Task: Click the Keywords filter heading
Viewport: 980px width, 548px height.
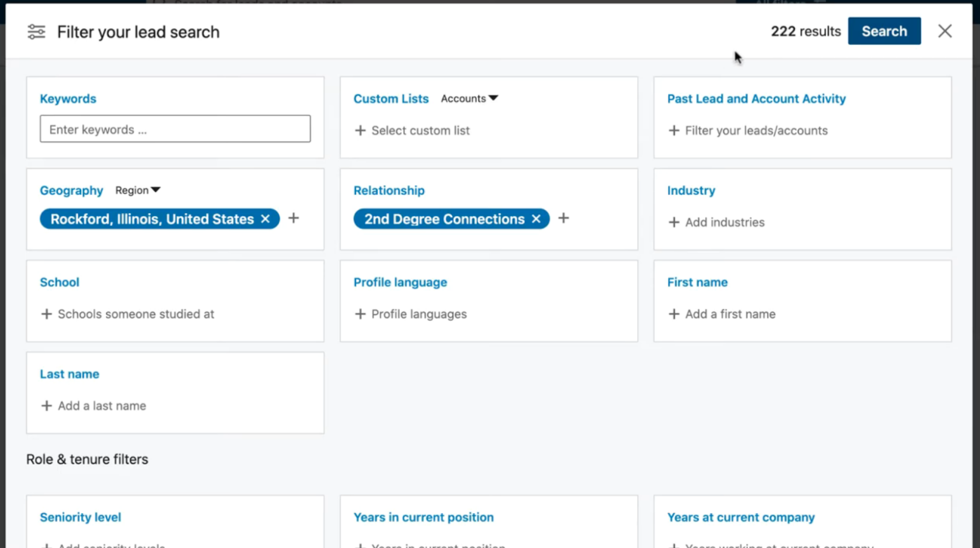Action: 68,99
